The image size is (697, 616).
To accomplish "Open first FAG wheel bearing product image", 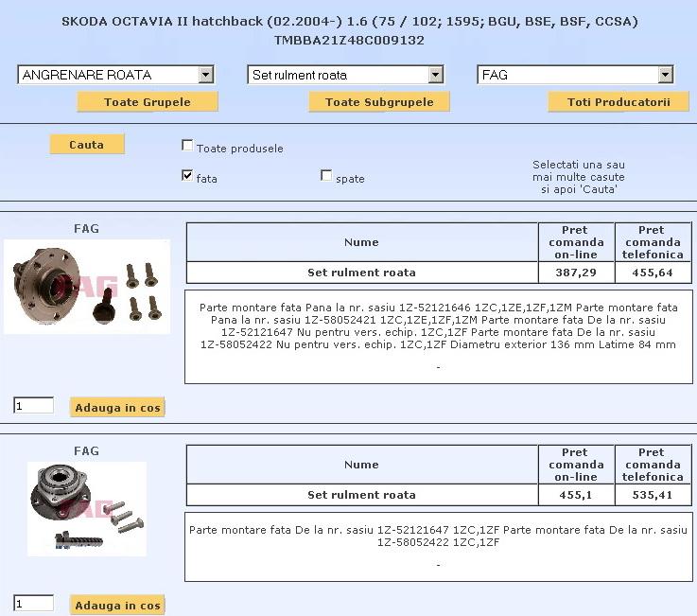I will (x=87, y=287).
